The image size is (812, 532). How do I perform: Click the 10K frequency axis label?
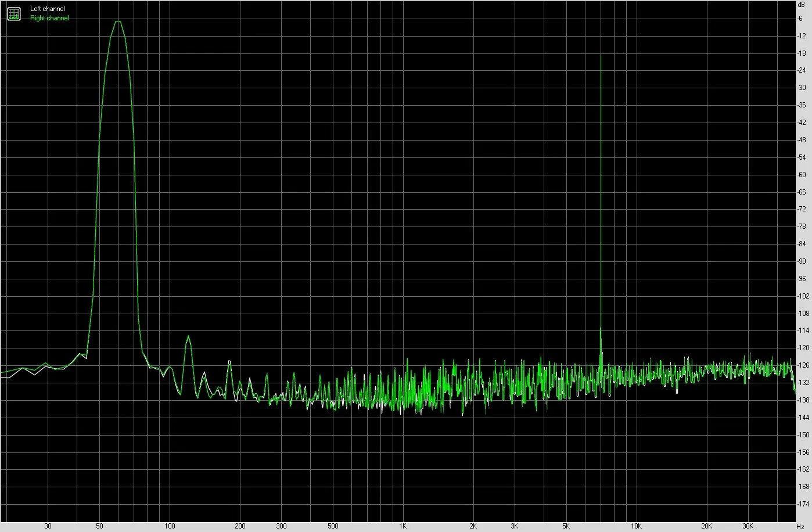(636, 526)
